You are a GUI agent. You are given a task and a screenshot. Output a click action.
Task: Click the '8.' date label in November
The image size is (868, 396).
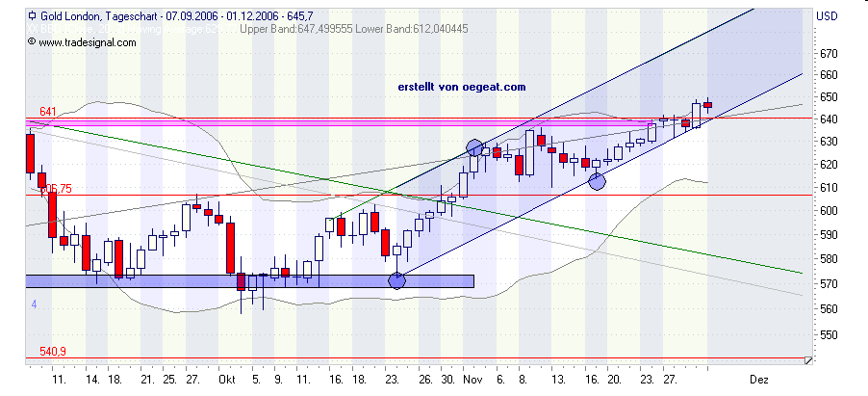tap(523, 380)
